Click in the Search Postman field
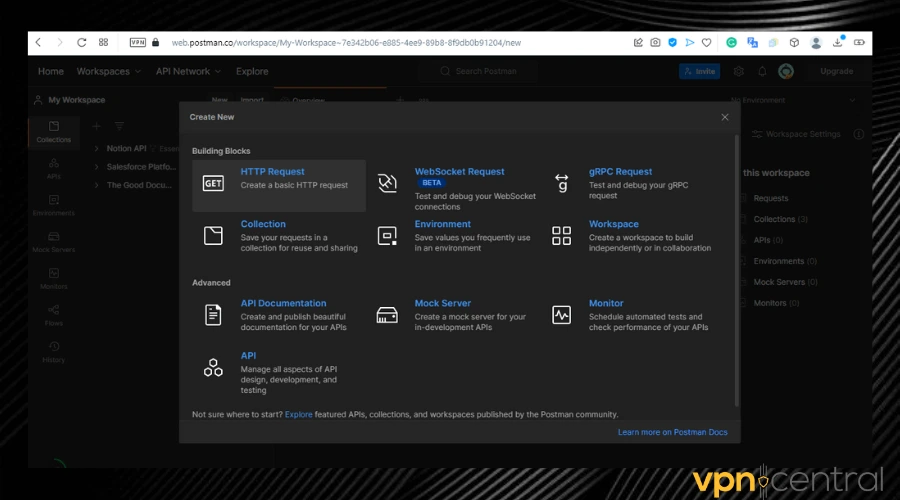This screenshot has width=900, height=500. [479, 71]
